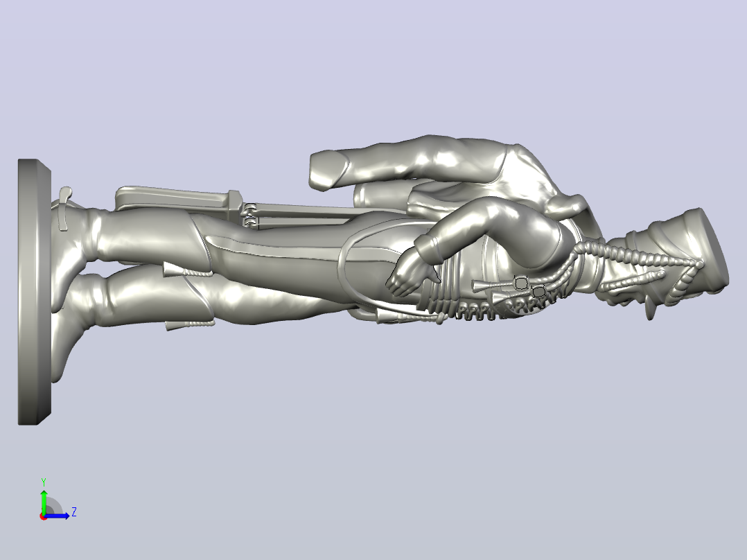Click the rings on the scabbard
The height and width of the screenshot is (560, 747).
click(250, 216)
